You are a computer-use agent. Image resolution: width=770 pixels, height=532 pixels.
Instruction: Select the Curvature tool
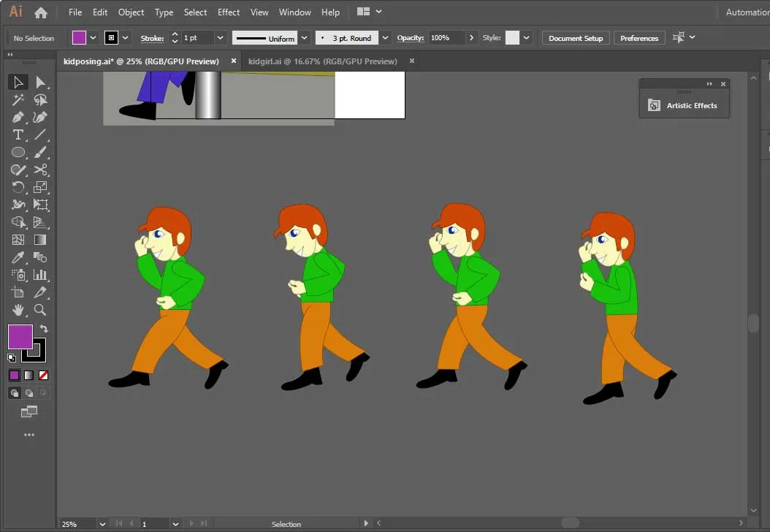pyautogui.click(x=40, y=118)
